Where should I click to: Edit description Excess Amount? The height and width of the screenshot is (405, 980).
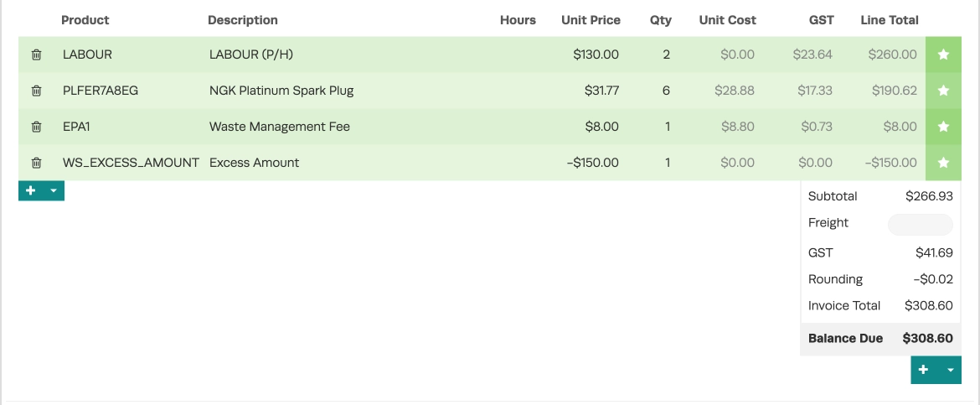point(254,163)
